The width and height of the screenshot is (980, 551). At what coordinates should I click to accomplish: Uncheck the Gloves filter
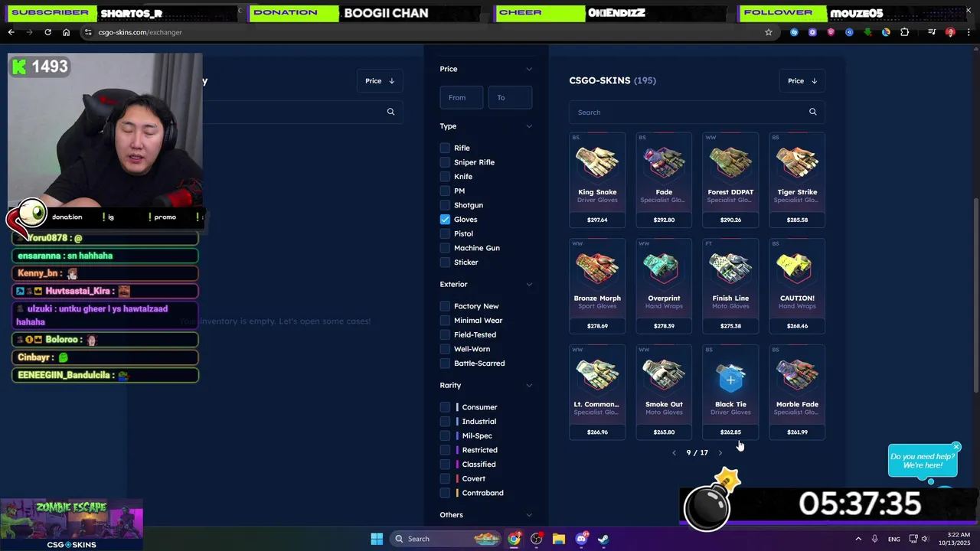(x=445, y=220)
